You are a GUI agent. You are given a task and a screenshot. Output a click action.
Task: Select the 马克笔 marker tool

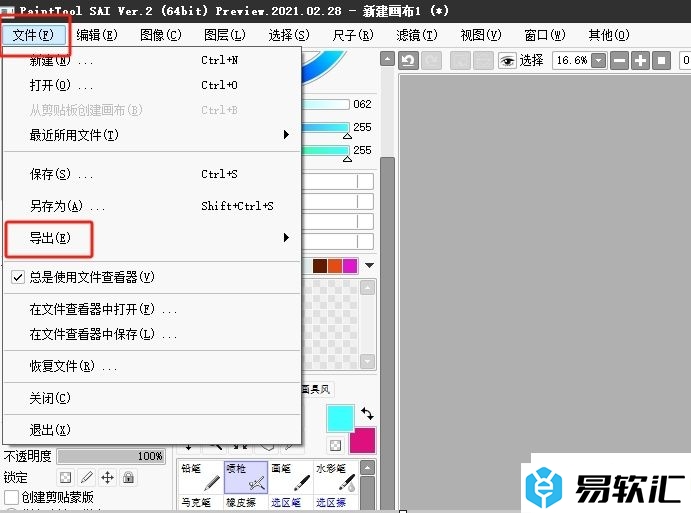click(201, 502)
